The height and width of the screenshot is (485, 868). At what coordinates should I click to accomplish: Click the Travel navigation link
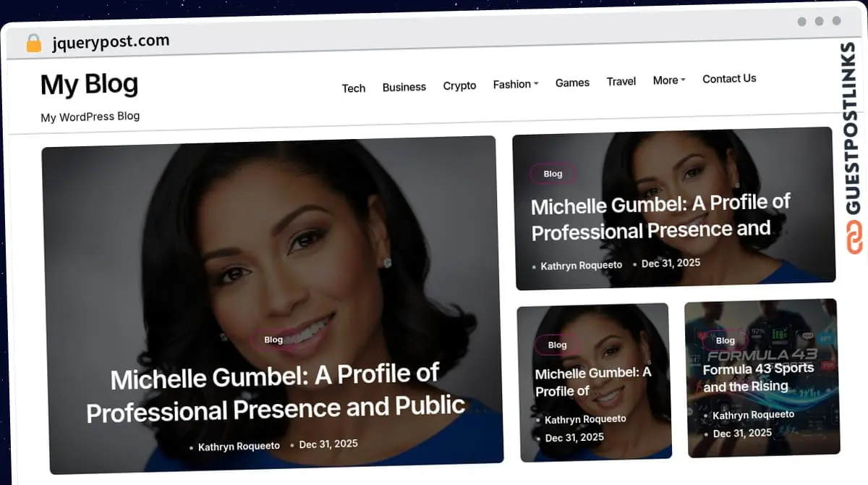tap(621, 81)
